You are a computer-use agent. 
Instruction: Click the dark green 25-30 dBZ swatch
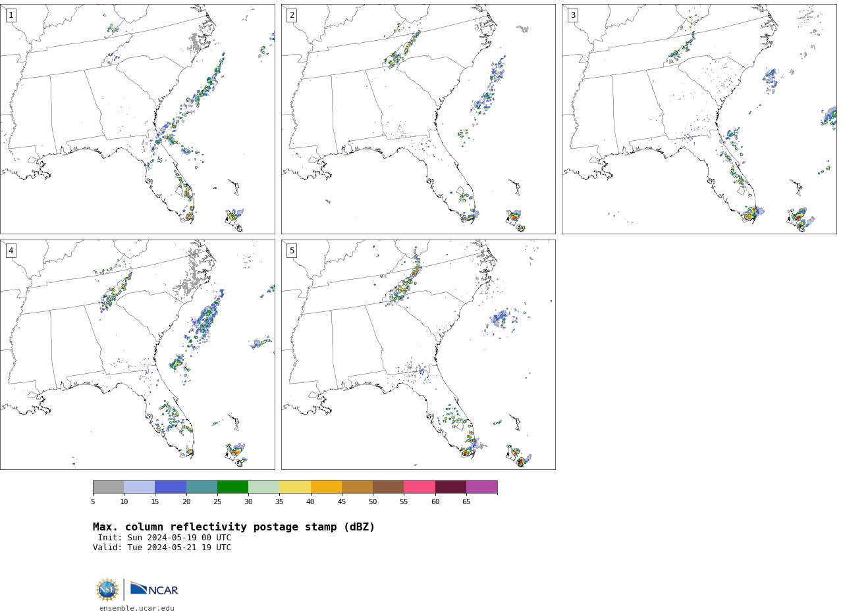point(232,487)
